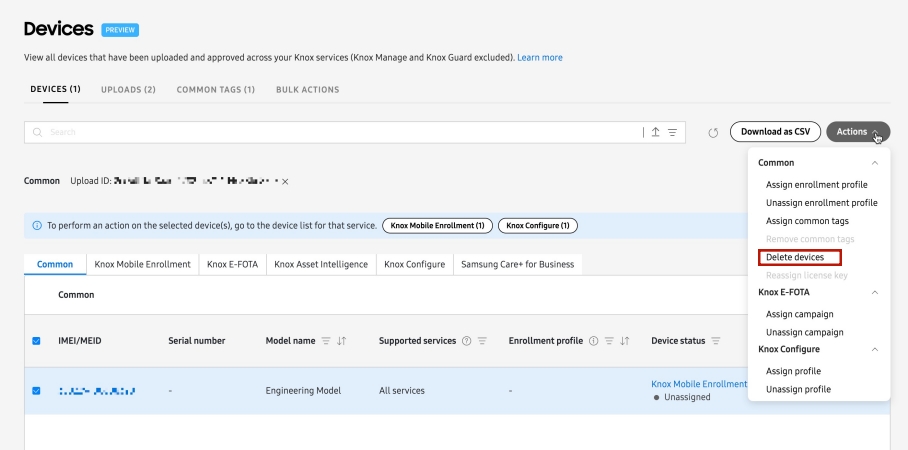Open Device status filter icon
This screenshot has width=908, height=450.
pyautogui.click(x=716, y=341)
